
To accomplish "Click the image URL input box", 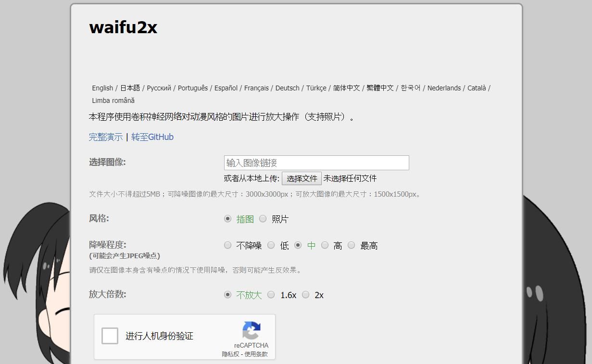I will point(316,163).
